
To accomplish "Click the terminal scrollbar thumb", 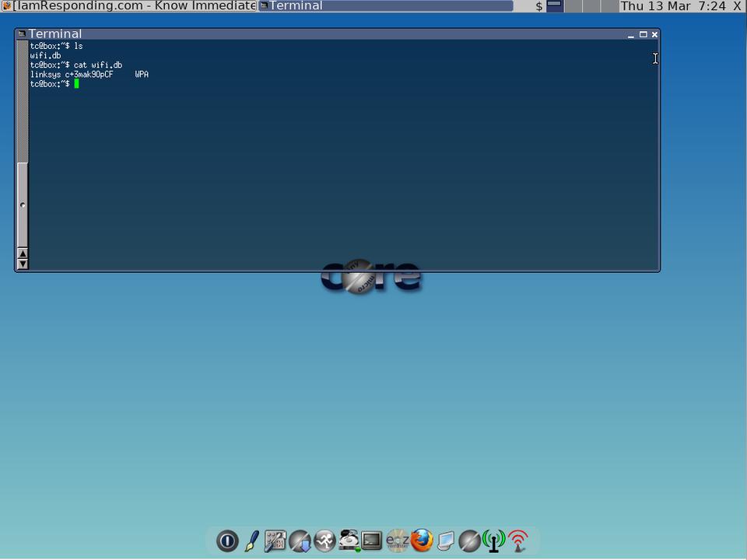I will (23, 205).
